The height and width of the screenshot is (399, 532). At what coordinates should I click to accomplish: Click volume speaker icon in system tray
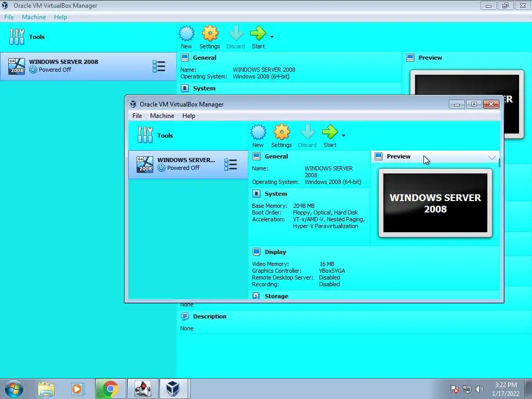[x=480, y=389]
